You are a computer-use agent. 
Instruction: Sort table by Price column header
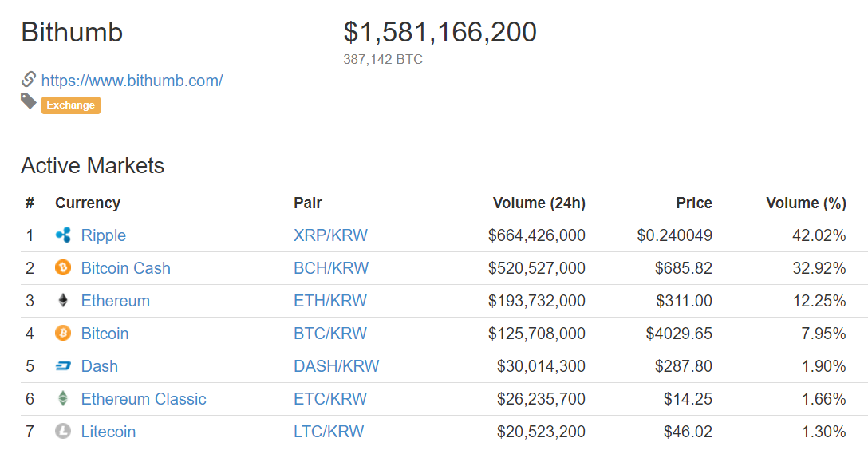tap(694, 203)
